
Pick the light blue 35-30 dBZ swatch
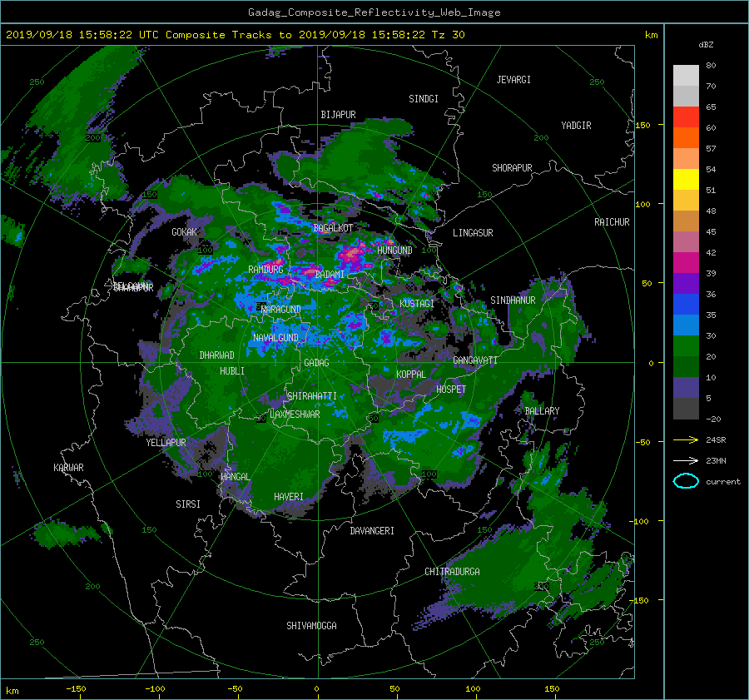pyautogui.click(x=686, y=325)
